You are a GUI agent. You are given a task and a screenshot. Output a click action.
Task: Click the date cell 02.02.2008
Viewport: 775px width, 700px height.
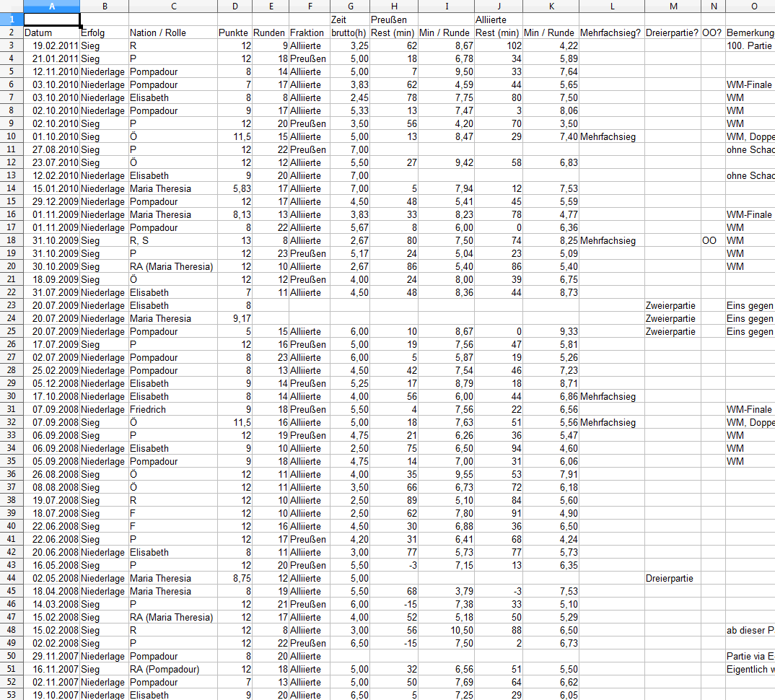51,643
